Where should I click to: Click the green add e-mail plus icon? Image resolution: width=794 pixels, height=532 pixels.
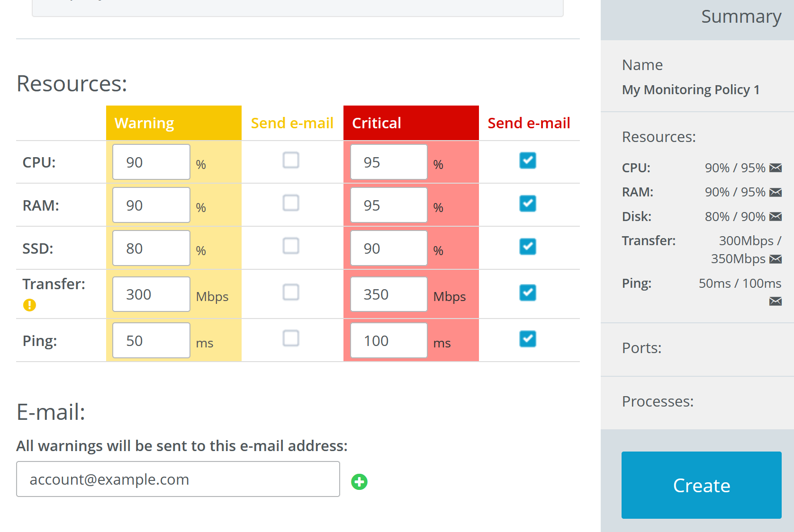pos(359,482)
